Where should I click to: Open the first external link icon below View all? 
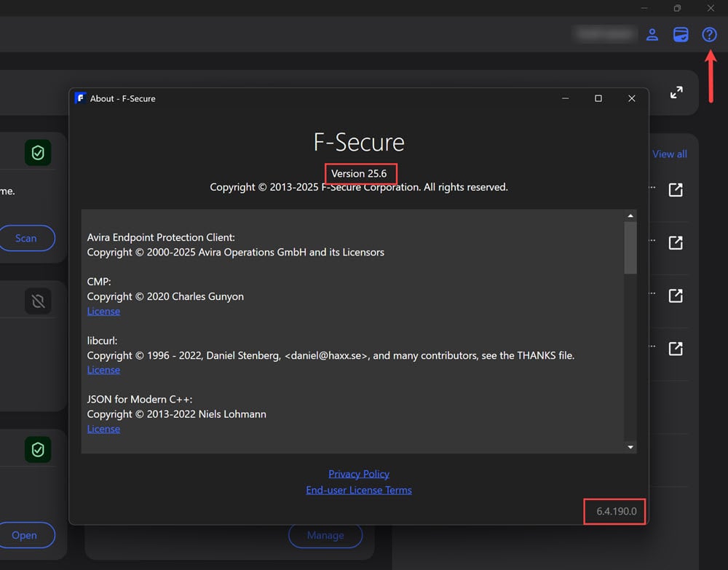pos(676,190)
